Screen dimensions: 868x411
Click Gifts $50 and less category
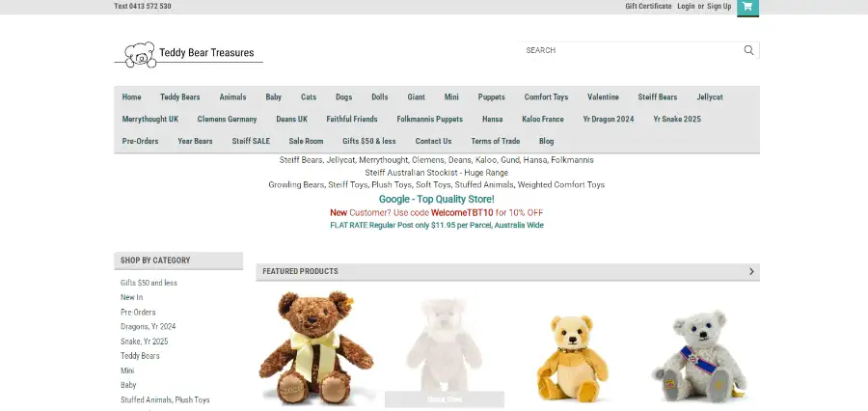tap(149, 283)
